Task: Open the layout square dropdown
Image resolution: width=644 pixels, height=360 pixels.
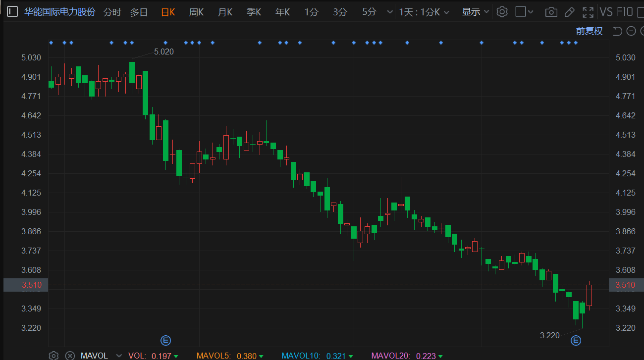Action: click(525, 12)
